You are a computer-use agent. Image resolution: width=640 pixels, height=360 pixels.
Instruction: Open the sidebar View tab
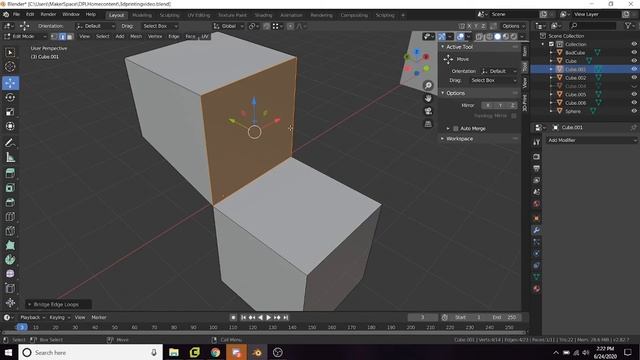[x=525, y=83]
